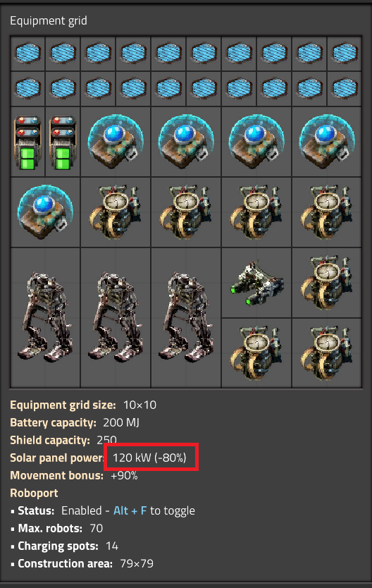Select the leftmost exoskeleton legs
372x588 pixels.
tap(45, 318)
